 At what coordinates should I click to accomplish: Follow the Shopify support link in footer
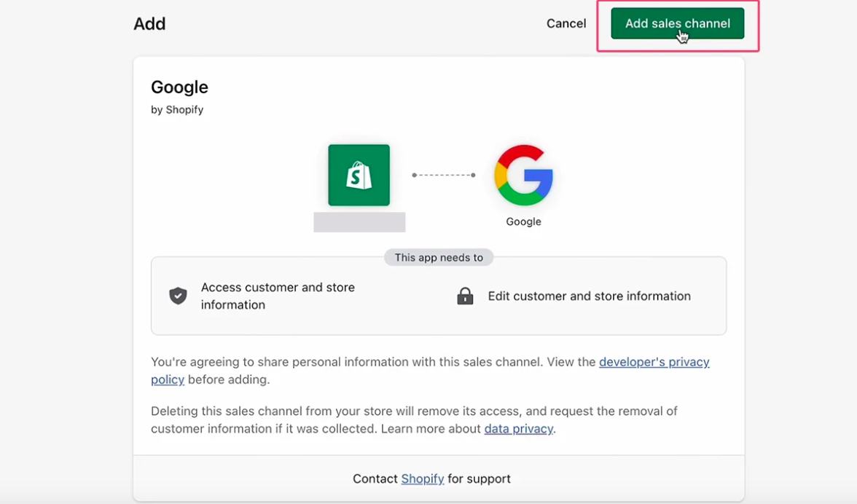pos(423,479)
